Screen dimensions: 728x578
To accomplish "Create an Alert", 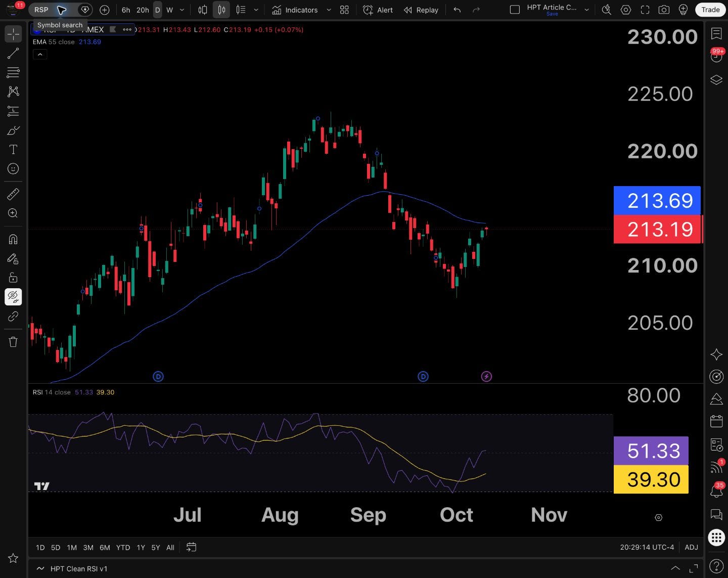I will coord(378,10).
